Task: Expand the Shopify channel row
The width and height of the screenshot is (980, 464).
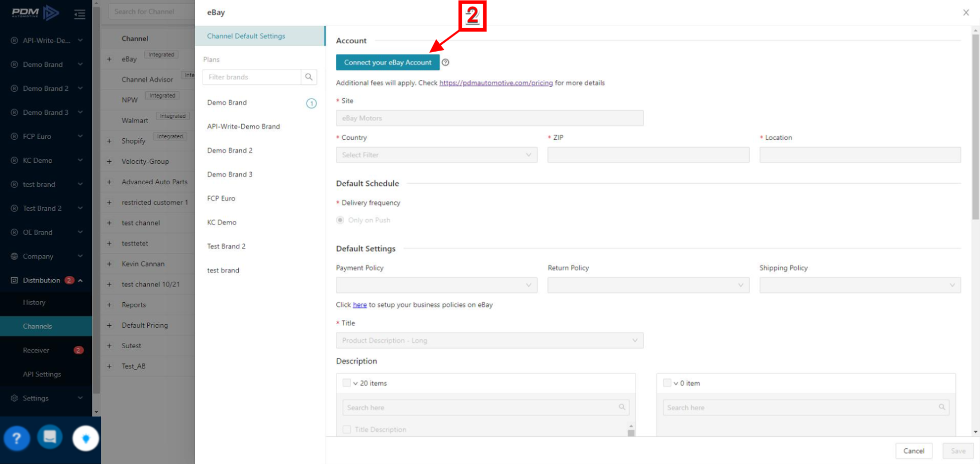Action: coord(109,141)
